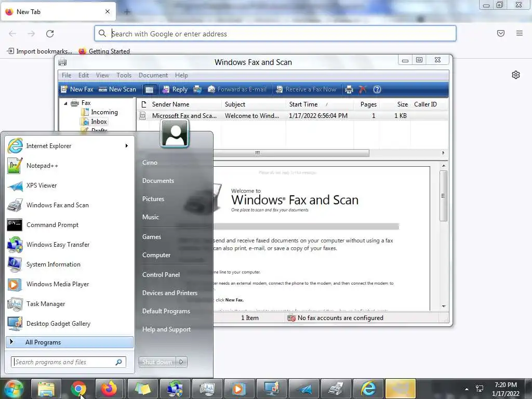
Task: Expand Internet Explorer jump list arrow
Action: coord(127,146)
